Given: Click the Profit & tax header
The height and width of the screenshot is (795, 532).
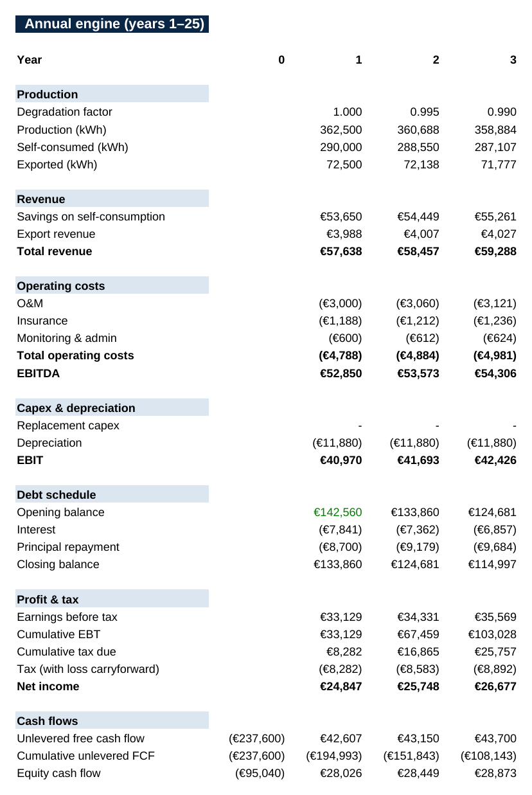Looking at the screenshot, I should pyautogui.click(x=112, y=599).
